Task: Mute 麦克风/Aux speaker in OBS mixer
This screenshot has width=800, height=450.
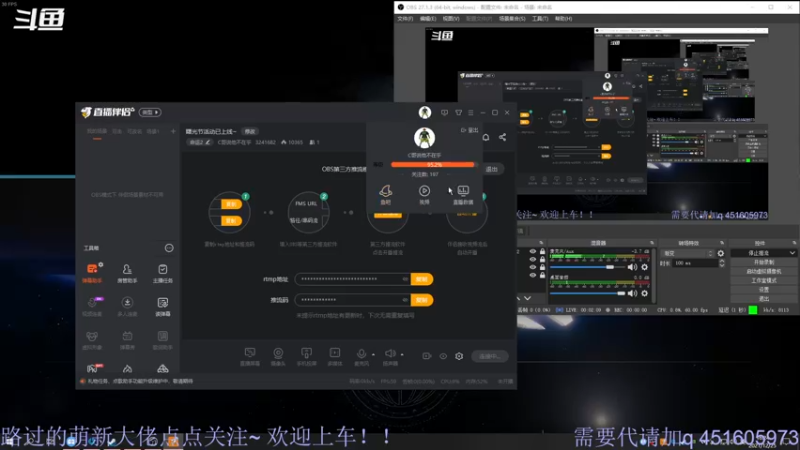Action: (632, 267)
